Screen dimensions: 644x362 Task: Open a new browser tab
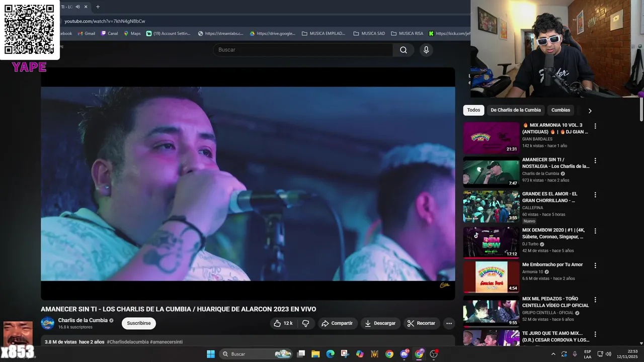pos(98,7)
